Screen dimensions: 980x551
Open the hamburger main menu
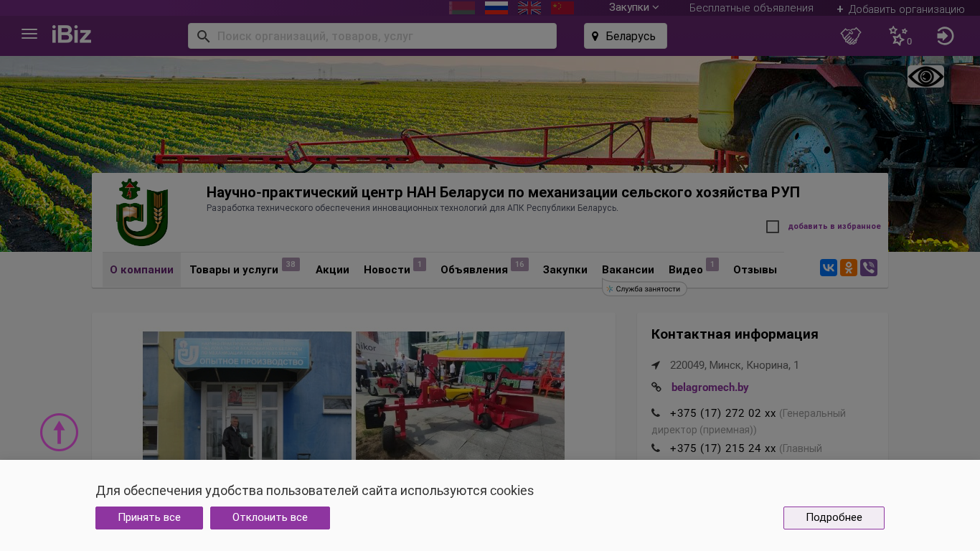(29, 34)
